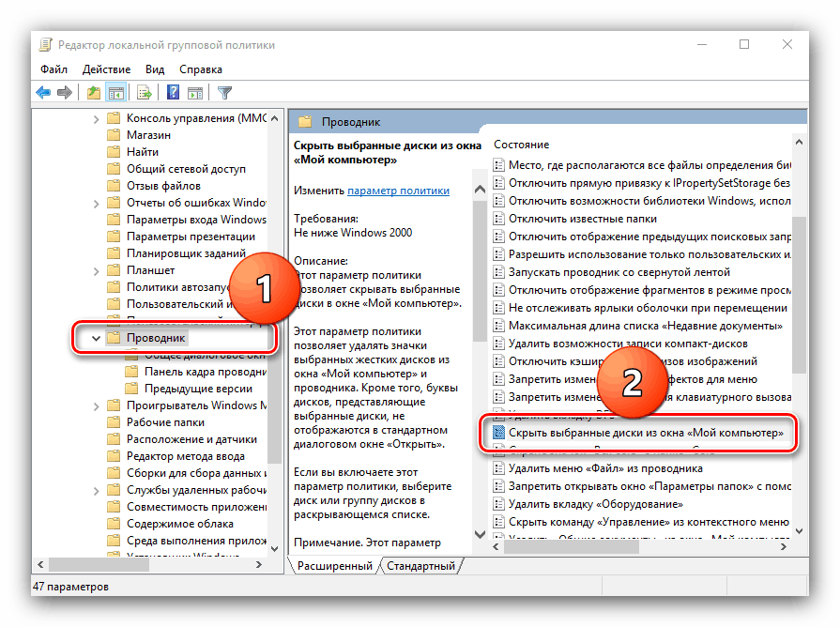Viewport: 840px width, 627px height.
Task: Select "Скрыть выбранные диски из окна «Мой компьютер»" policy
Action: pos(646,433)
